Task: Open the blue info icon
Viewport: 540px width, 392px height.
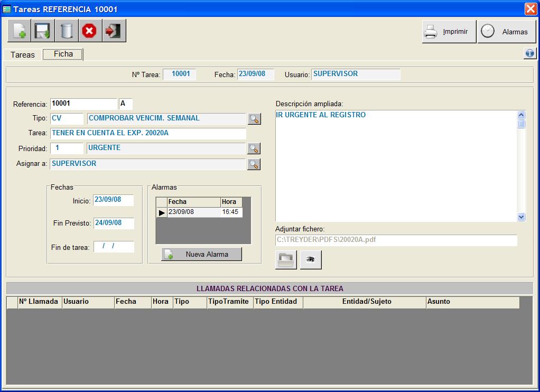Action: click(529, 53)
